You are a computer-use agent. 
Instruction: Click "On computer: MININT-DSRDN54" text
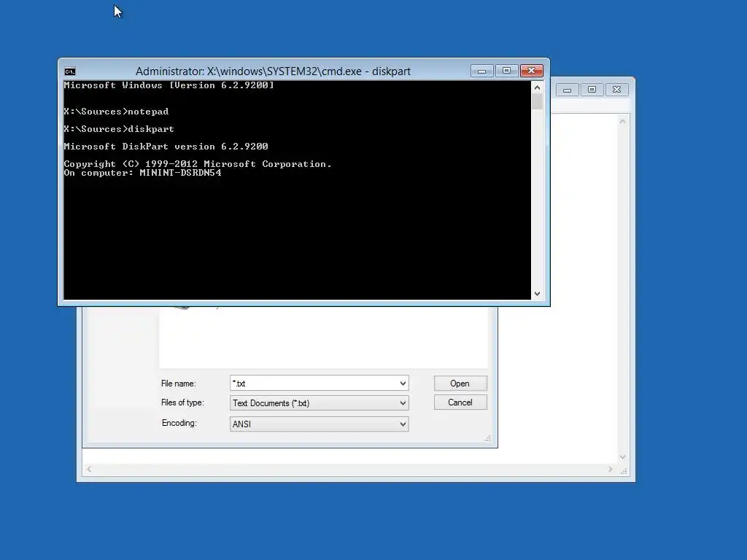click(x=143, y=173)
